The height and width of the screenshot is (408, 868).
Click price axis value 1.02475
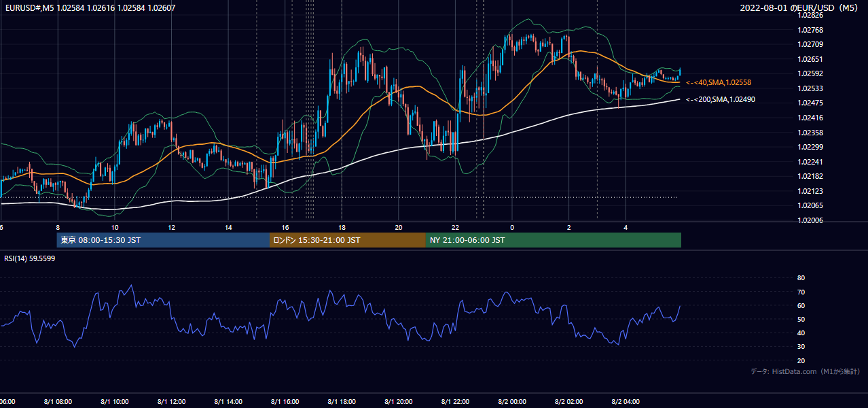point(810,103)
